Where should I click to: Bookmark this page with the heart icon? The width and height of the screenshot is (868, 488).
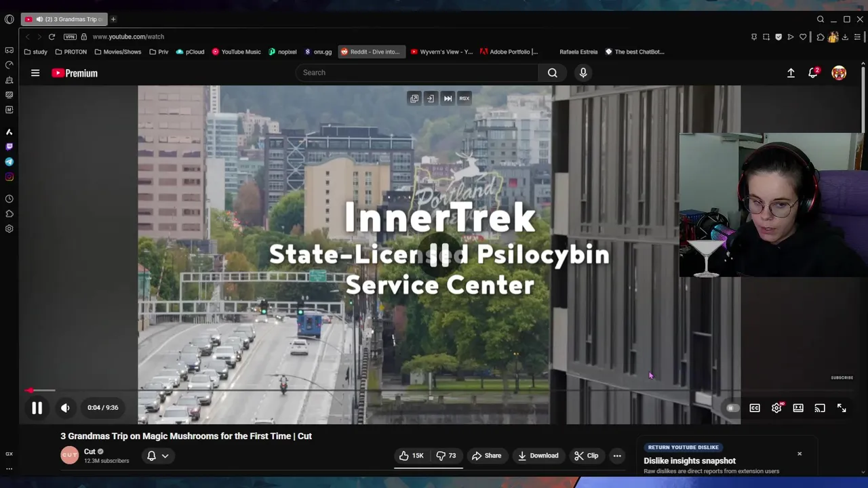[803, 37]
